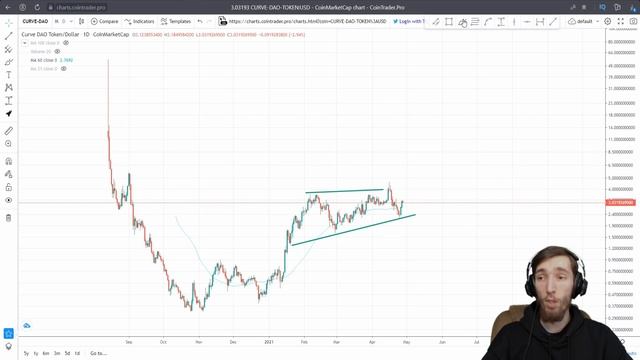The width and height of the screenshot is (640, 360).
Task: Set chart range to 6m
Action: 46,353
